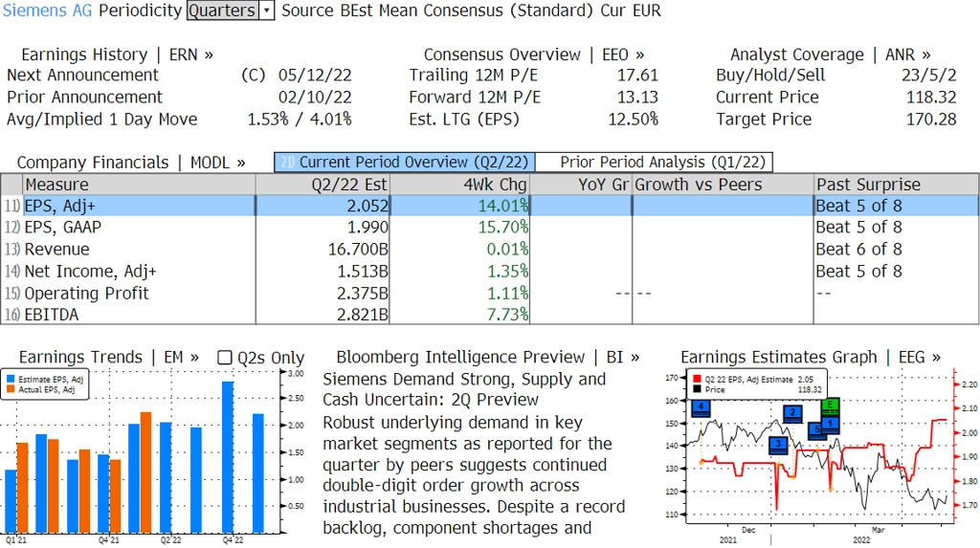
Task: Open Earnings Estimates Graph EEG link
Action: tap(811, 358)
